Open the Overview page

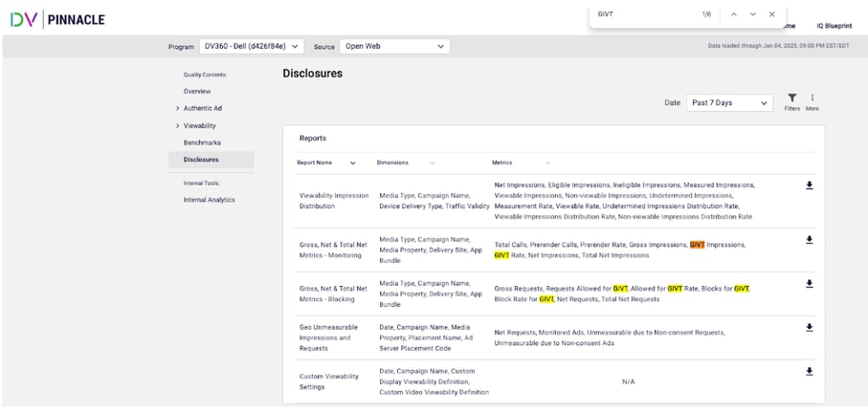(x=197, y=92)
